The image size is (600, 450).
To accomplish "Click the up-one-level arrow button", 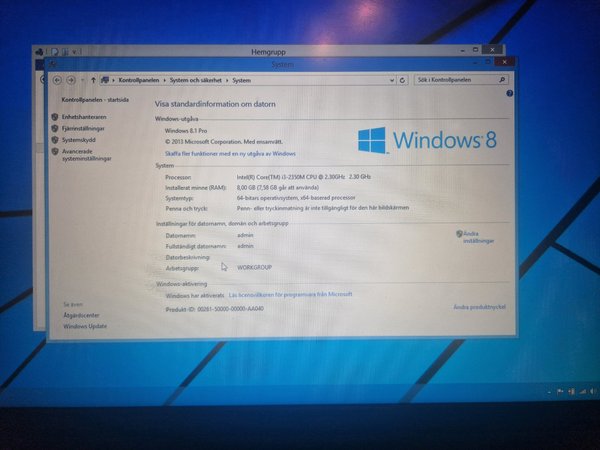I will pos(93,79).
